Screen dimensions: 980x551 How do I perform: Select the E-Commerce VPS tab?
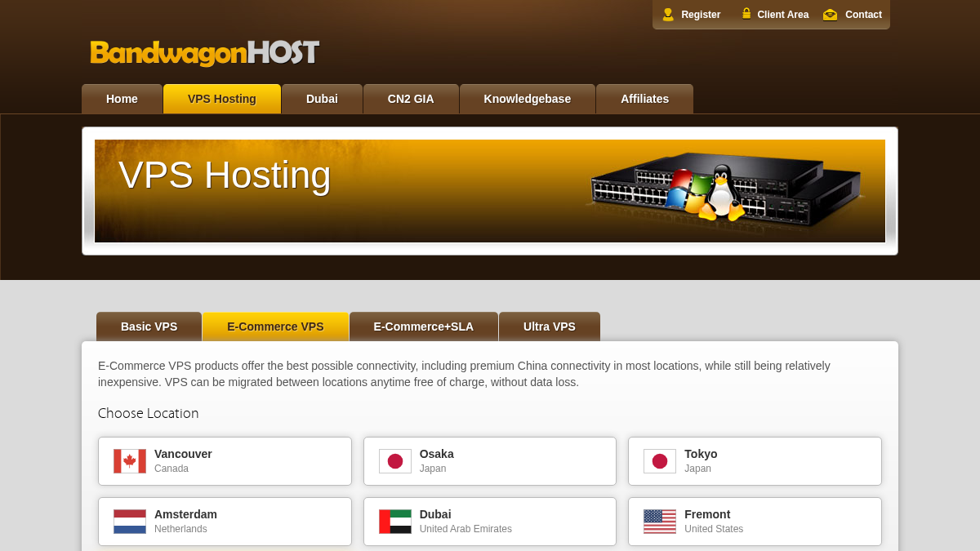pyautogui.click(x=275, y=327)
